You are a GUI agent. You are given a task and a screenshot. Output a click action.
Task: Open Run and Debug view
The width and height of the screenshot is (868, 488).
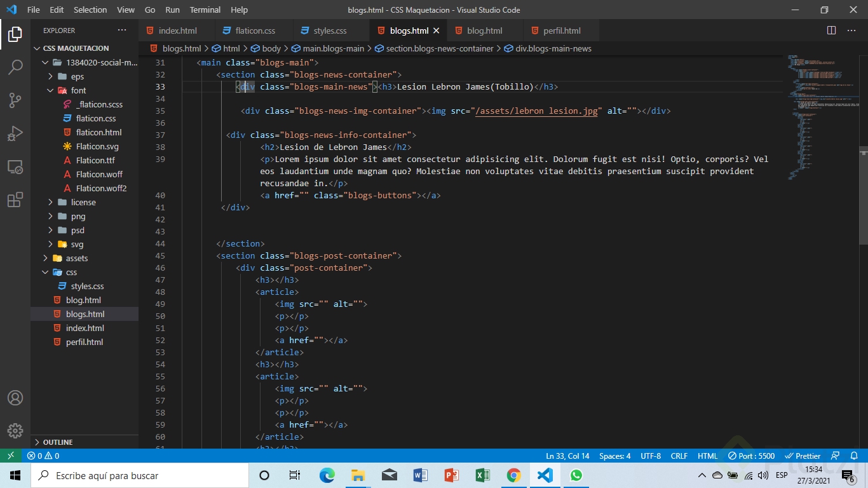point(15,134)
